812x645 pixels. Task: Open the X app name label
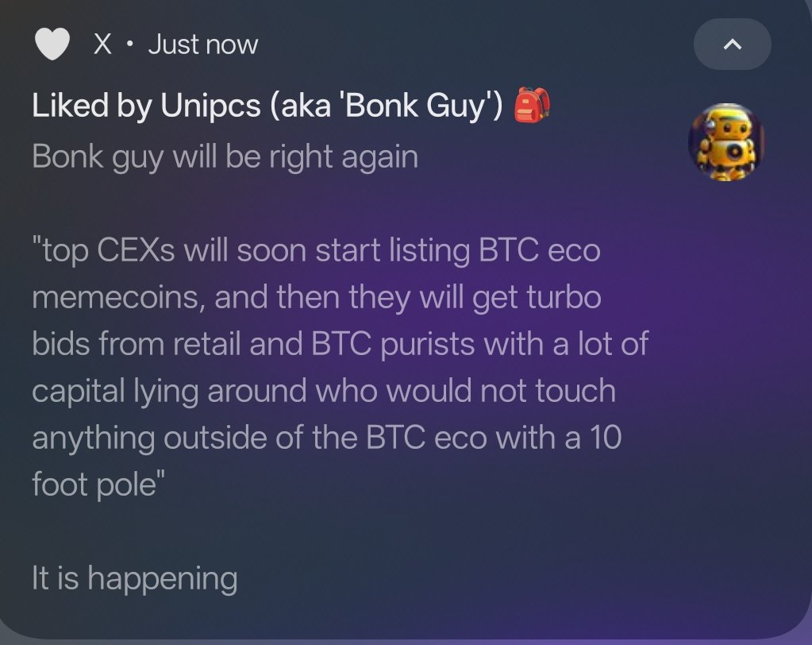click(x=102, y=44)
